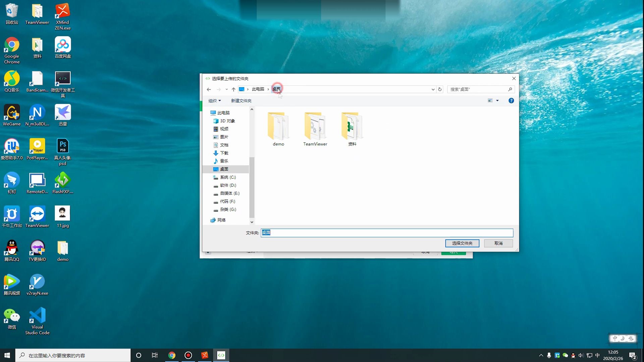
Task: Click the 取消 button
Action: point(498,243)
